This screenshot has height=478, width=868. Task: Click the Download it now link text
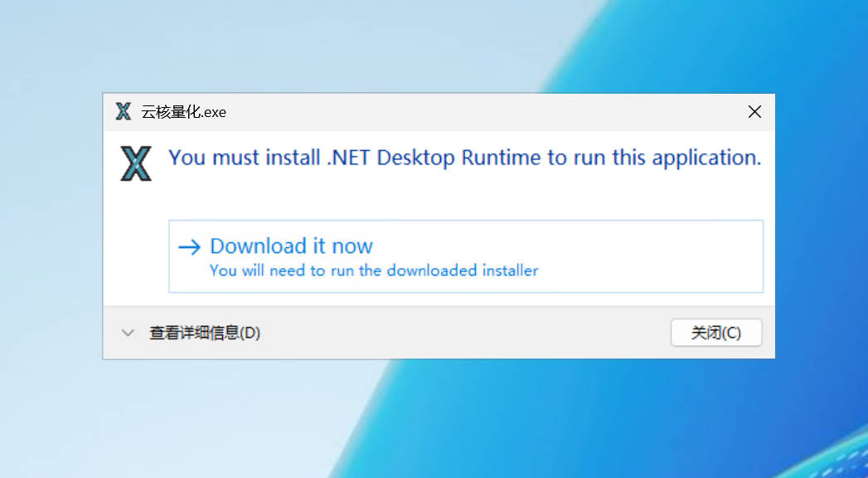coord(291,246)
